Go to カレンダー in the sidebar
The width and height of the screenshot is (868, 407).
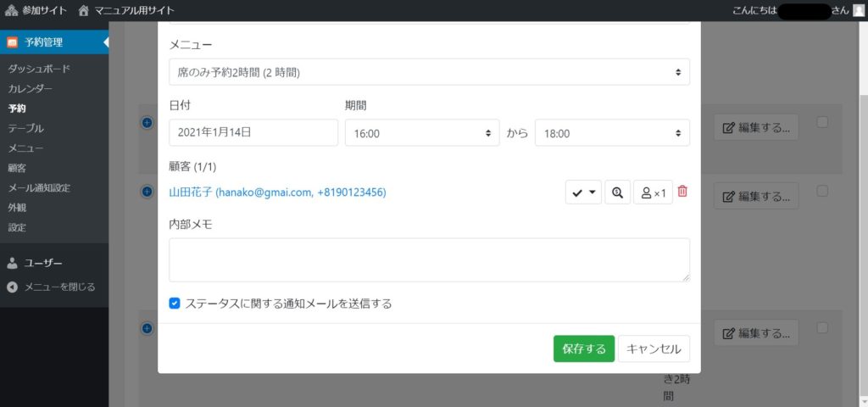point(30,89)
